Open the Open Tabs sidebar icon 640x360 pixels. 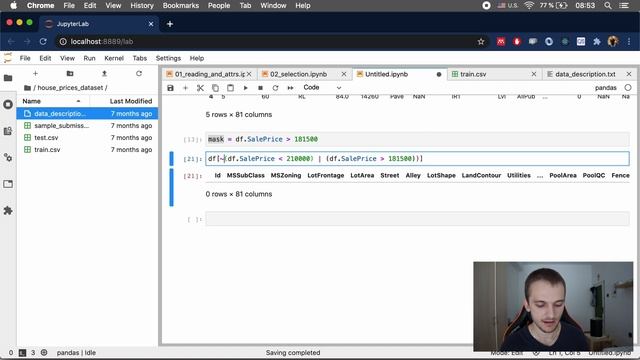8,184
